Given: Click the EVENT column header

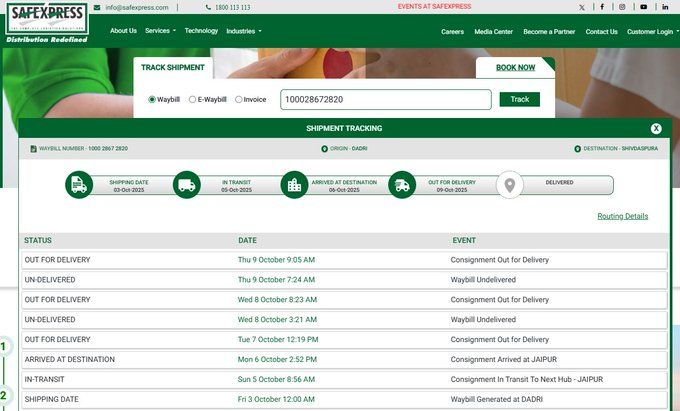Looking at the screenshot, I should (x=464, y=240).
